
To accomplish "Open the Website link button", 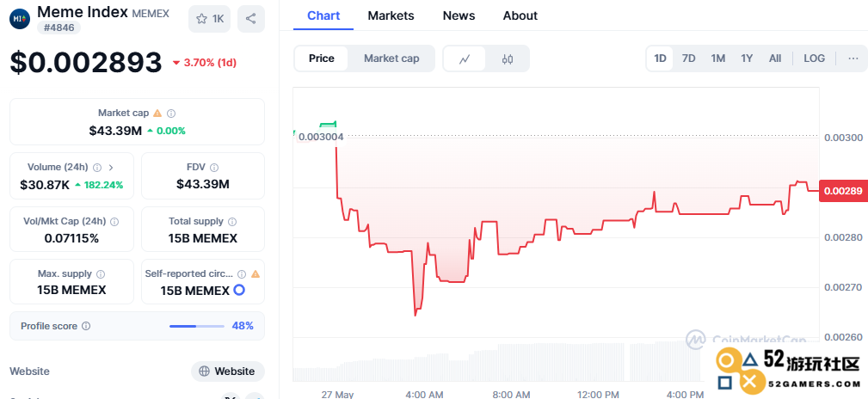I will point(227,371).
